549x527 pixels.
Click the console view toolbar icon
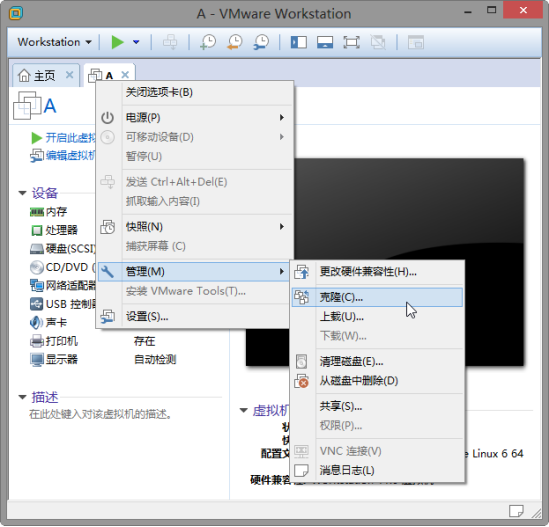416,42
